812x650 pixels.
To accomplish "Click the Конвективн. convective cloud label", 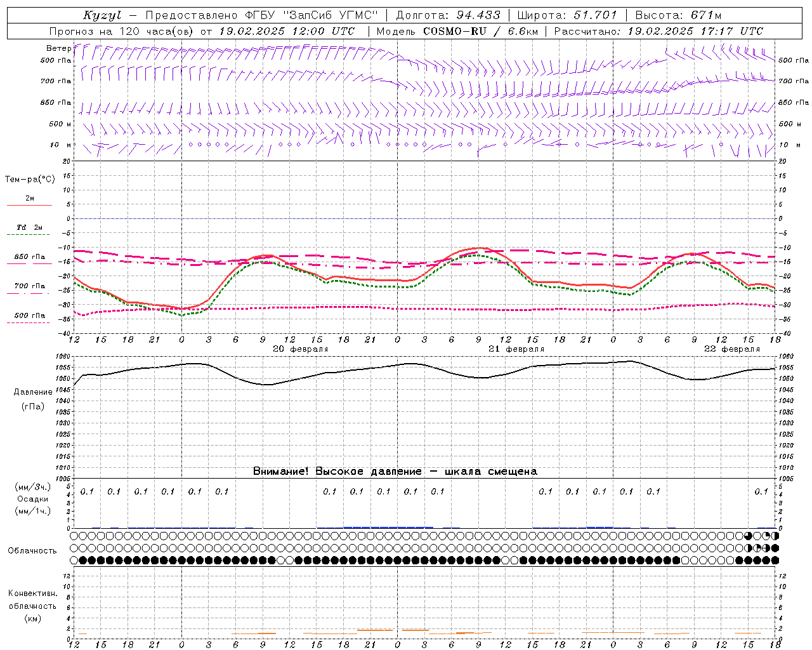I will tap(33, 594).
